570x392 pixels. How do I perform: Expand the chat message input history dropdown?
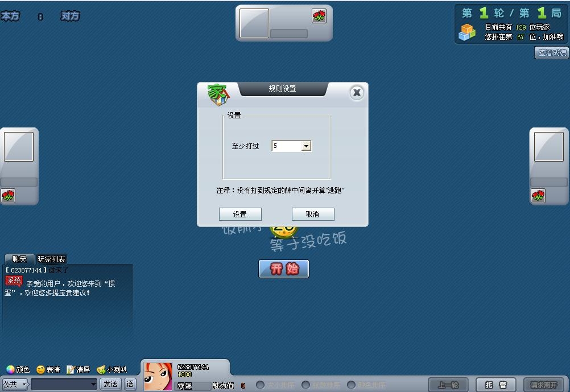pos(93,384)
